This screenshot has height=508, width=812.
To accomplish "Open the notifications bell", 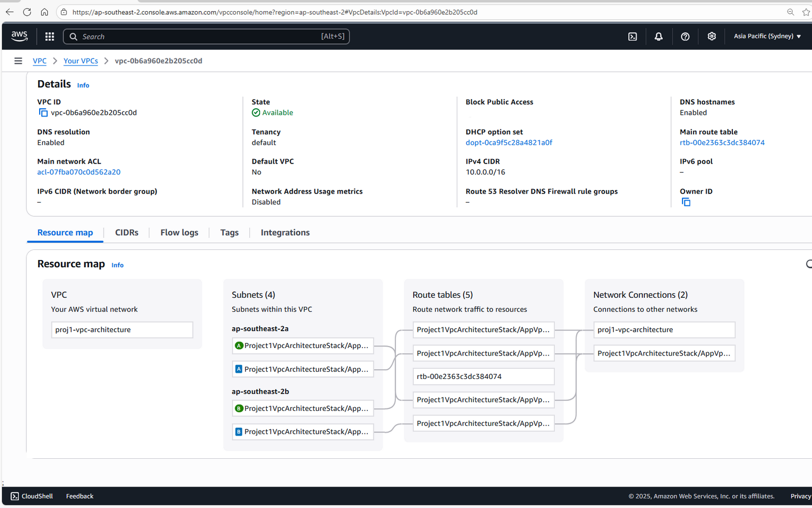I will (x=659, y=37).
